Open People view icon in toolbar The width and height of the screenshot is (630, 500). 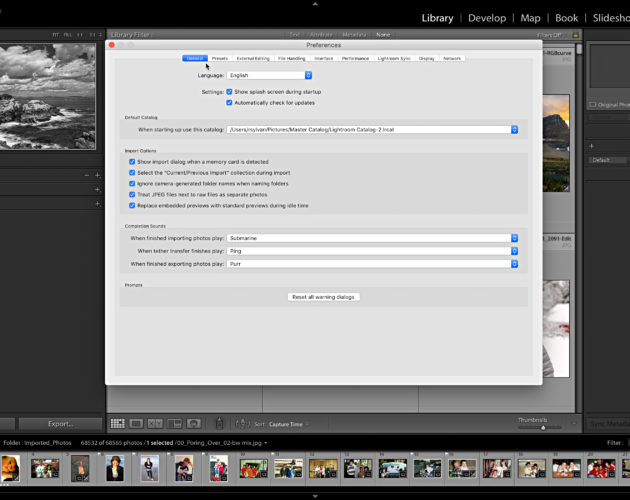[x=193, y=424]
